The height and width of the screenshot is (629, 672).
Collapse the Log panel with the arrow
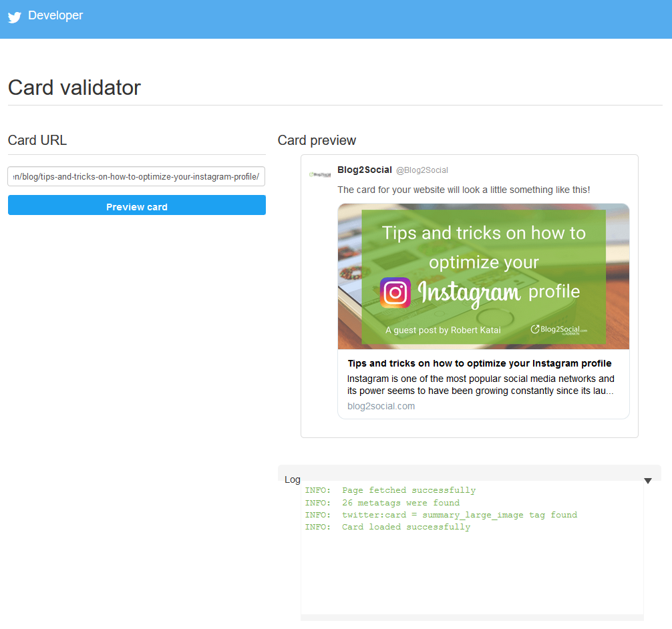[648, 481]
